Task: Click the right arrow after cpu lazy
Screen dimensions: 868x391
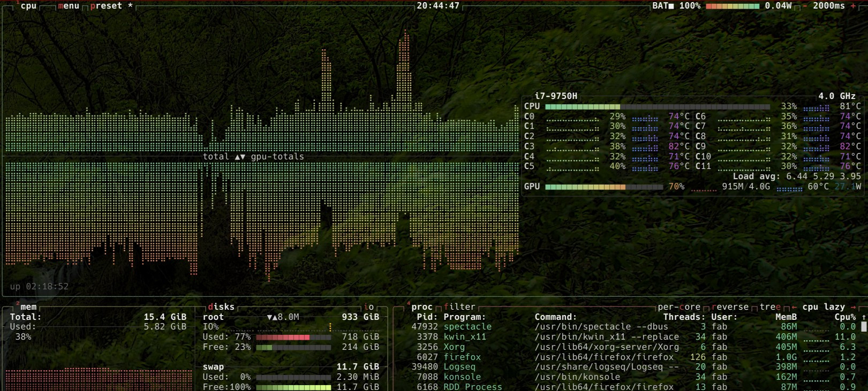Action: (x=854, y=307)
